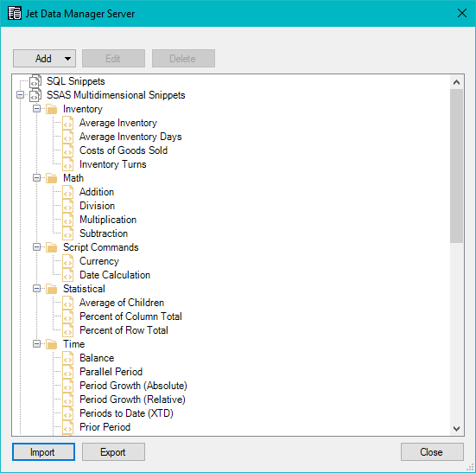
Task: Click the Inventory Turns snippet icon
Action: click(68, 164)
